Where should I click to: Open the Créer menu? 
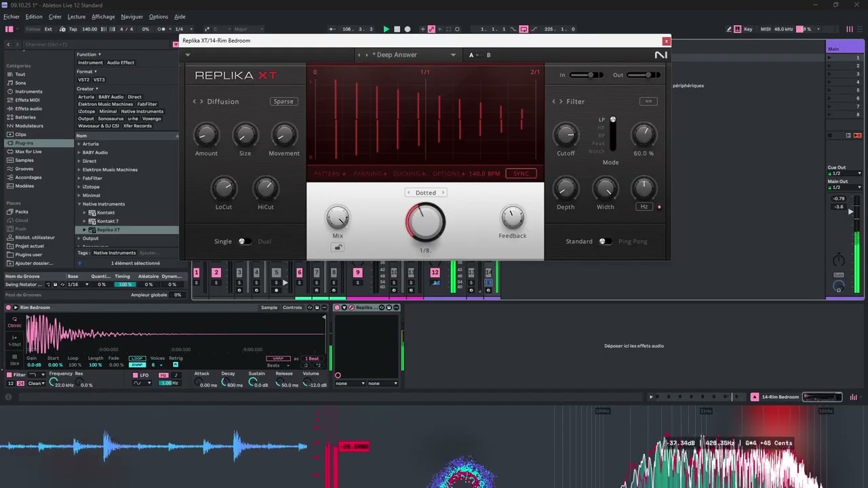point(55,17)
